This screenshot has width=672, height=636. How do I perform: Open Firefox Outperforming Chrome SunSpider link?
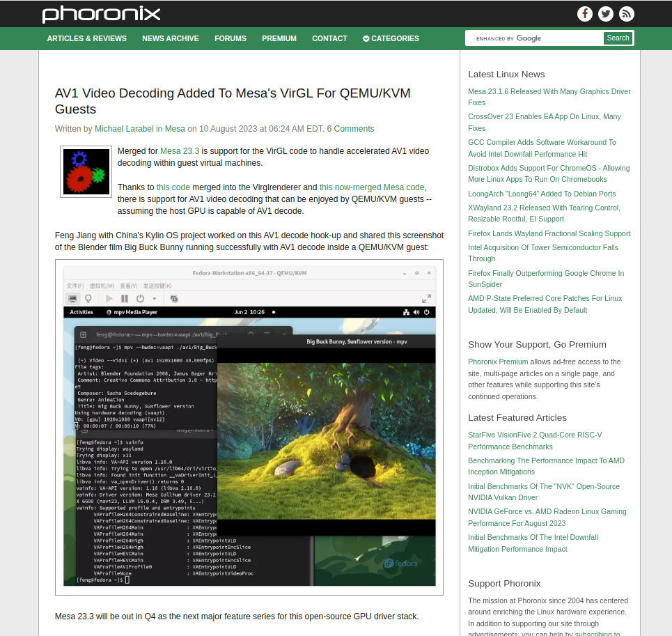[546, 279]
